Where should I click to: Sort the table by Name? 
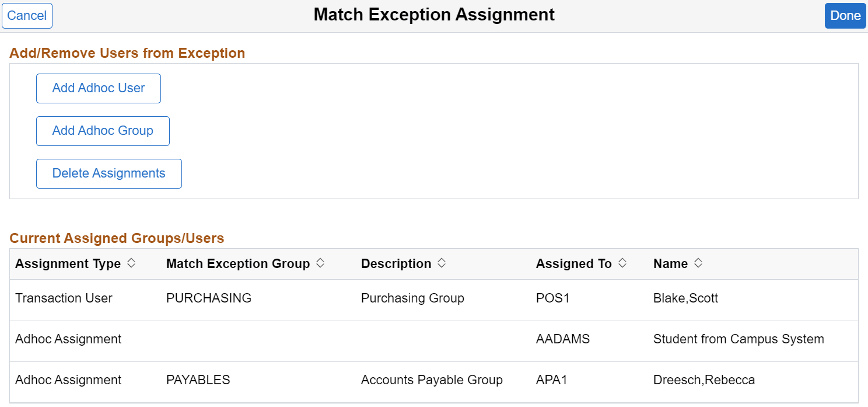(670, 263)
